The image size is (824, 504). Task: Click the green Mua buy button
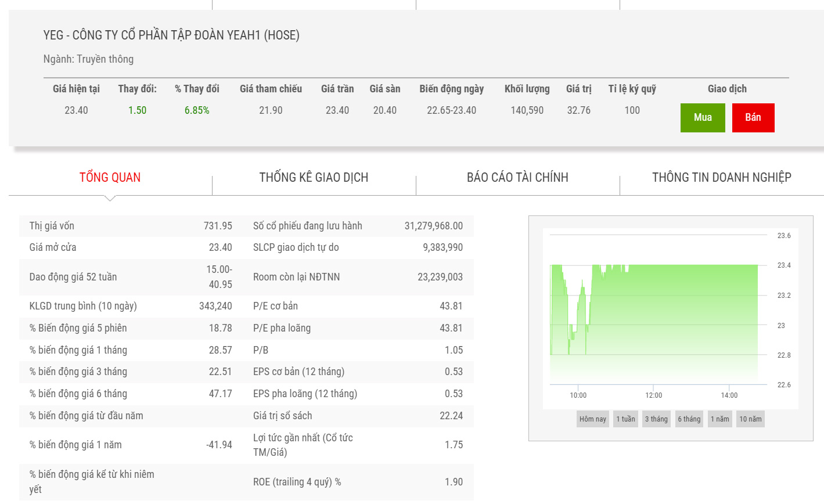(702, 117)
